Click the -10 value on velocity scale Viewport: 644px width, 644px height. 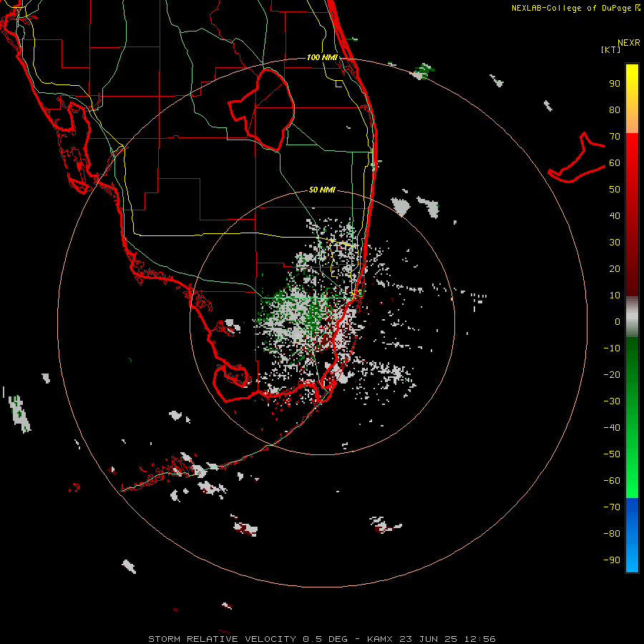pos(612,348)
